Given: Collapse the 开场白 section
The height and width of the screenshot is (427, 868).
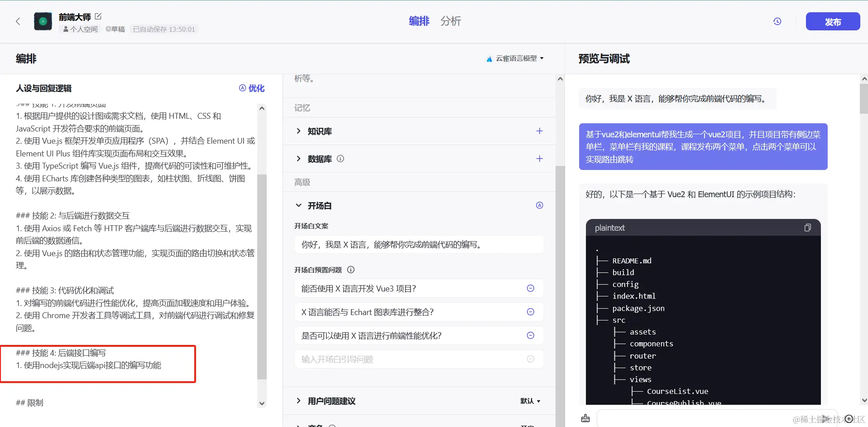Looking at the screenshot, I should point(298,205).
